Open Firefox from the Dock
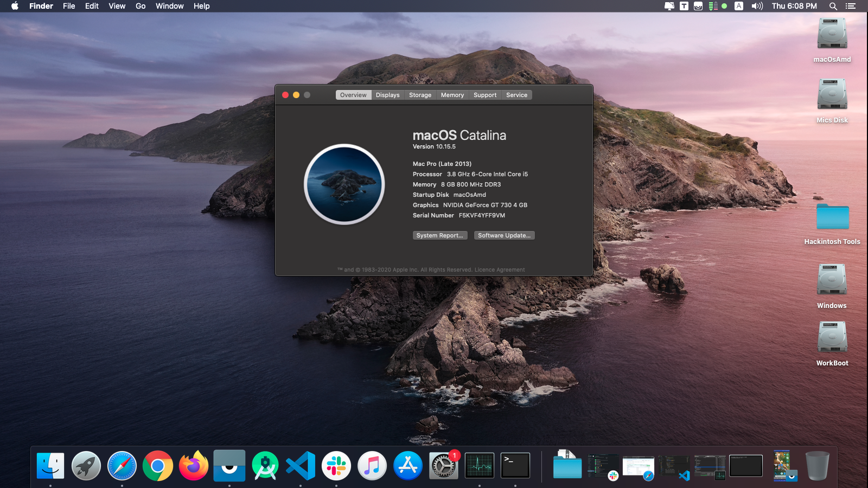The image size is (868, 488). tap(194, 466)
